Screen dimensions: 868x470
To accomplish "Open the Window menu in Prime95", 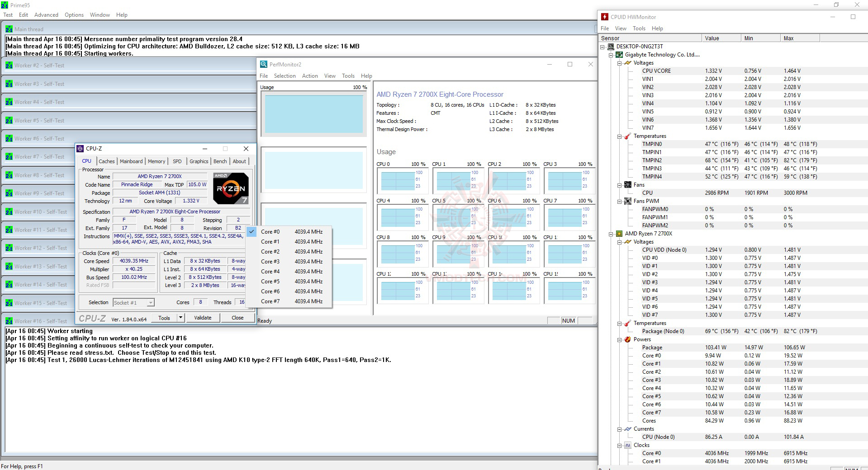I will [x=100, y=15].
